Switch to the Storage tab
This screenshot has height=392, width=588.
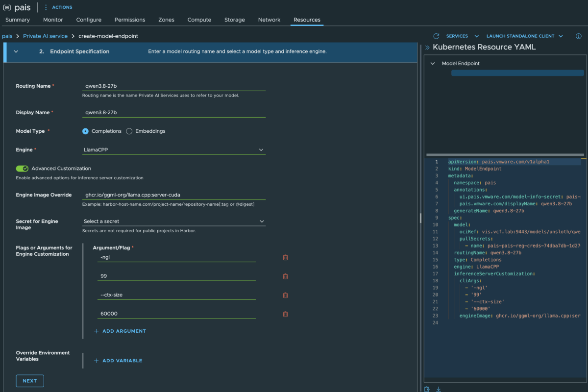pyautogui.click(x=235, y=20)
